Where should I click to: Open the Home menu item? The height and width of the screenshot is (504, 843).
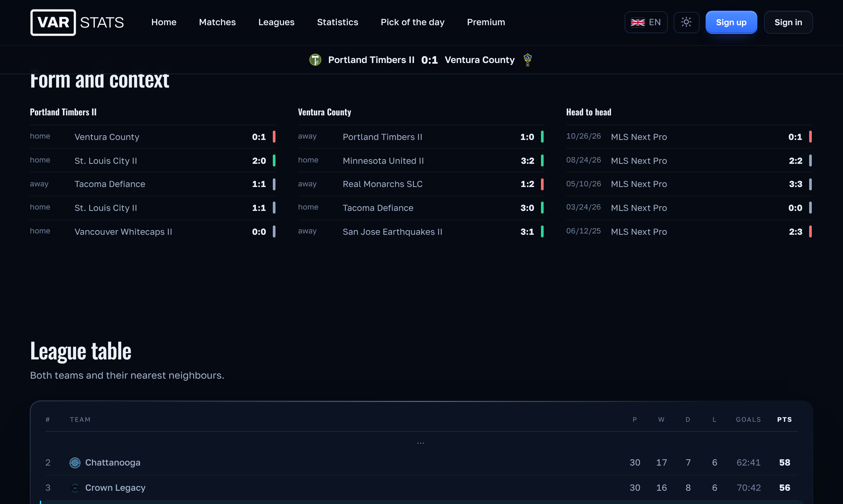pyautogui.click(x=164, y=23)
